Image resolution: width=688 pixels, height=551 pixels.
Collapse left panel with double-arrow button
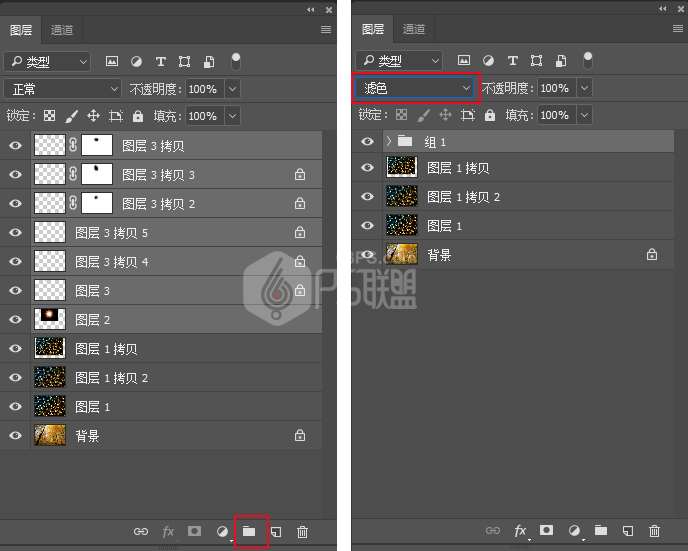click(x=311, y=10)
